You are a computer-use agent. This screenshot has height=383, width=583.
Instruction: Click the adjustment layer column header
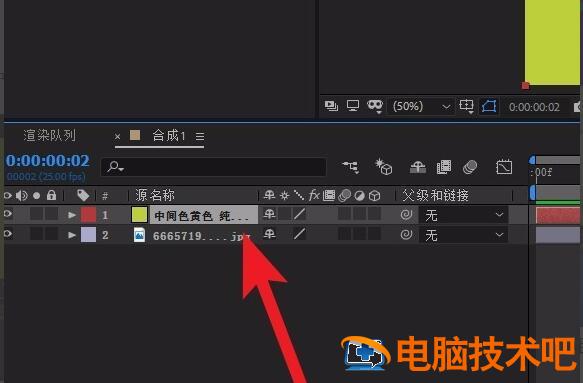(x=360, y=196)
